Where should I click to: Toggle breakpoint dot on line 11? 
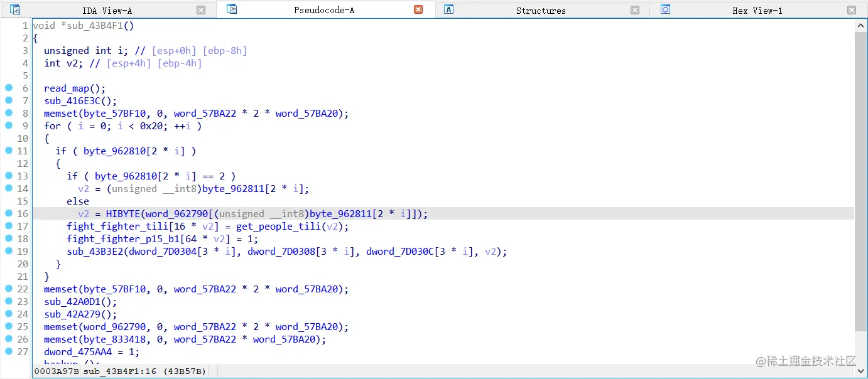point(9,151)
